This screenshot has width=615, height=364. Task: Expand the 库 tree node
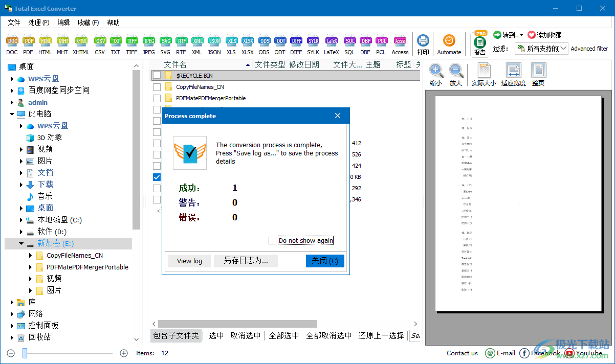point(12,302)
